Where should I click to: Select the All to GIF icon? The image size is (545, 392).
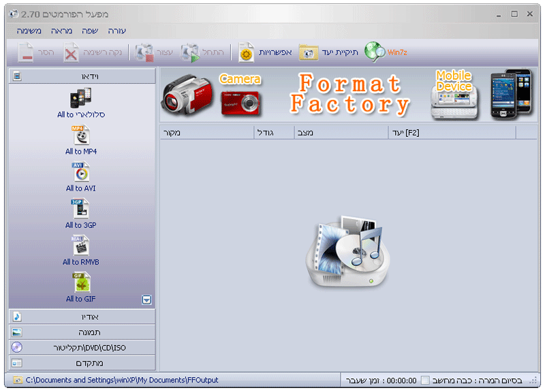click(x=82, y=282)
